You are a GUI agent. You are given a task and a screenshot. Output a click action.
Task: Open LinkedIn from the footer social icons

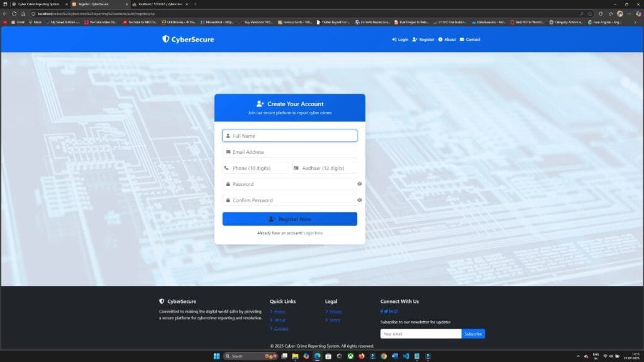pyautogui.click(x=391, y=310)
